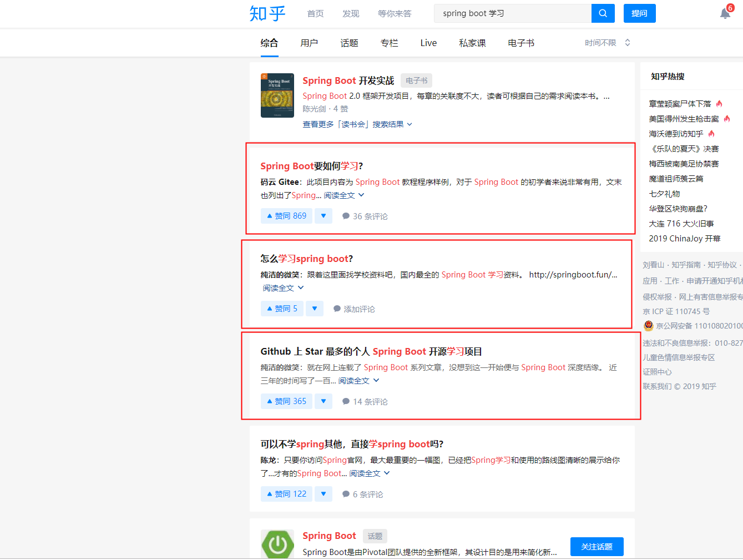Upvote the answer with 赞同 869
Screen dimensions: 743x560
point(286,216)
